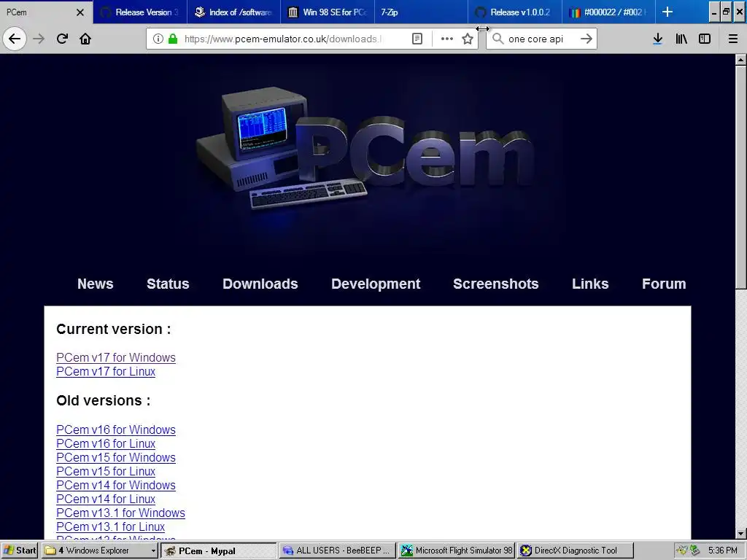Viewport: 747px width, 560px height.
Task: Open the Forum page in site navigation
Action: 664,284
